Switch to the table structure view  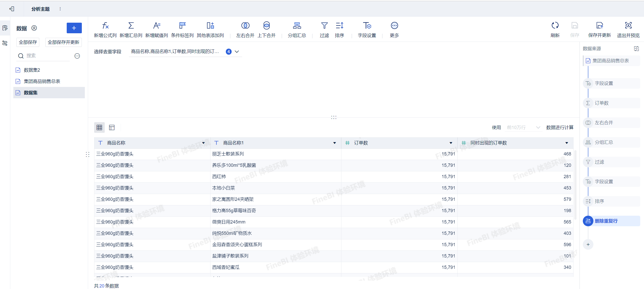pyautogui.click(x=112, y=127)
